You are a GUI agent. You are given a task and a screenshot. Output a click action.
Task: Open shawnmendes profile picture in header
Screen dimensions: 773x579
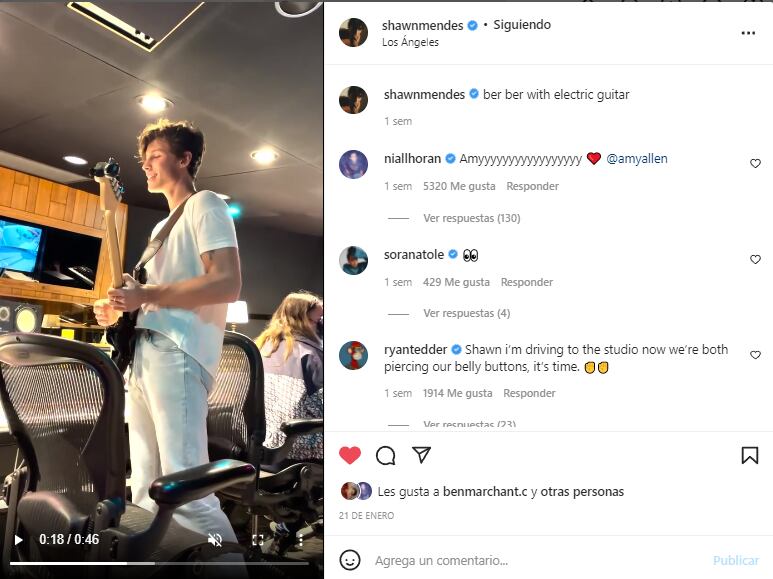[353, 33]
